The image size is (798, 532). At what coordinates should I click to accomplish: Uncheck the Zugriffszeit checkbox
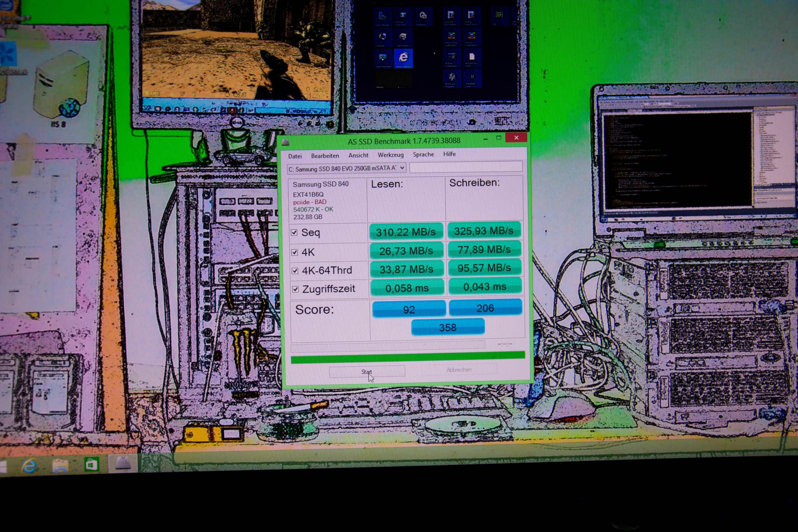[x=295, y=289]
